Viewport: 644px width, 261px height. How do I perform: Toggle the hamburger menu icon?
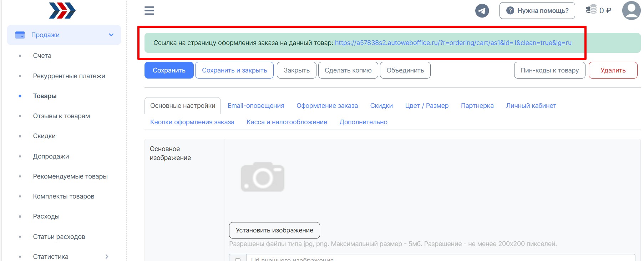tap(149, 11)
